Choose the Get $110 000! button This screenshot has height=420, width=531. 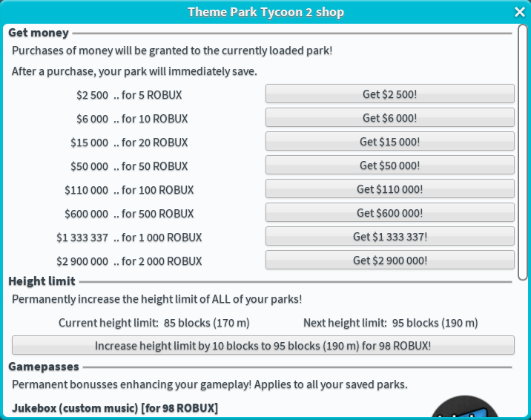(390, 188)
